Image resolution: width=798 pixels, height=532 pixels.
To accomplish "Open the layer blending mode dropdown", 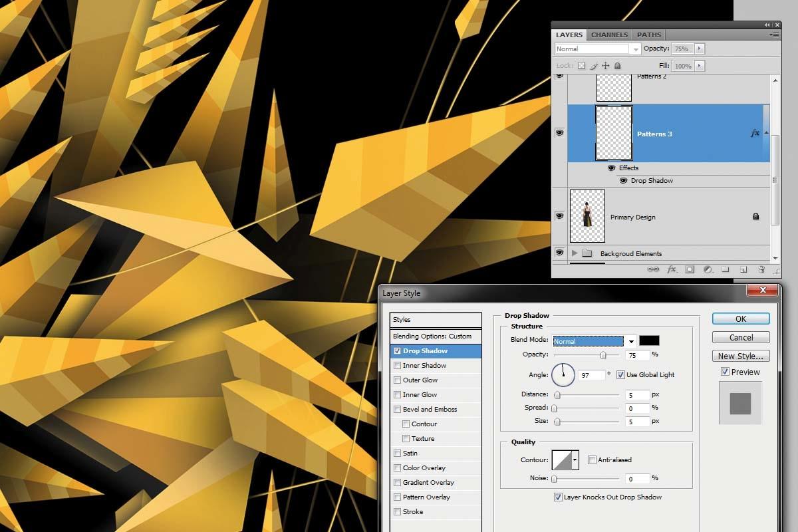I will pos(597,49).
